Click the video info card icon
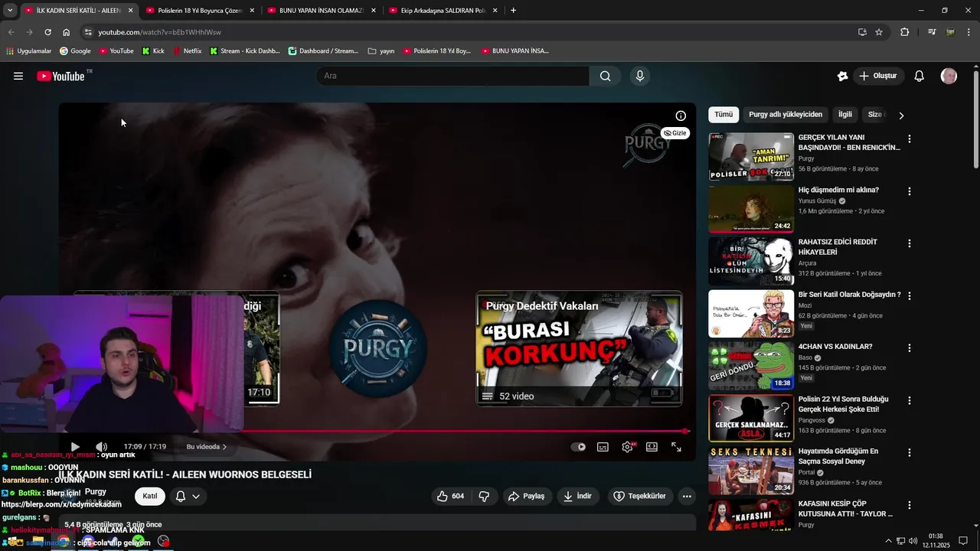The image size is (980, 551). tap(681, 116)
